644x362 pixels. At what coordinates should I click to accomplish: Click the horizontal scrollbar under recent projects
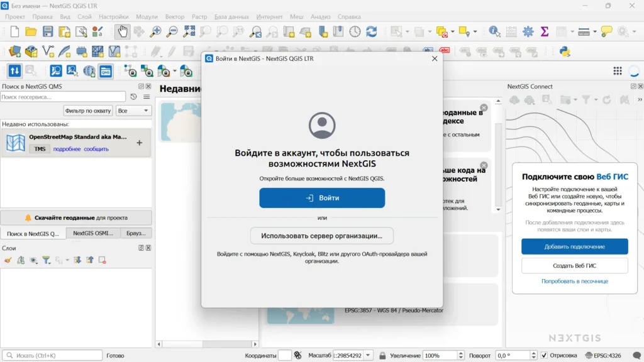pyautogui.click(x=207, y=344)
